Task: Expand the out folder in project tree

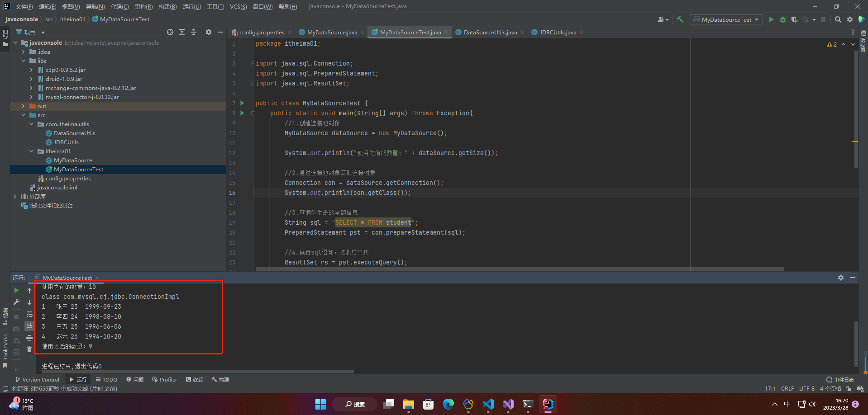Action: point(23,106)
